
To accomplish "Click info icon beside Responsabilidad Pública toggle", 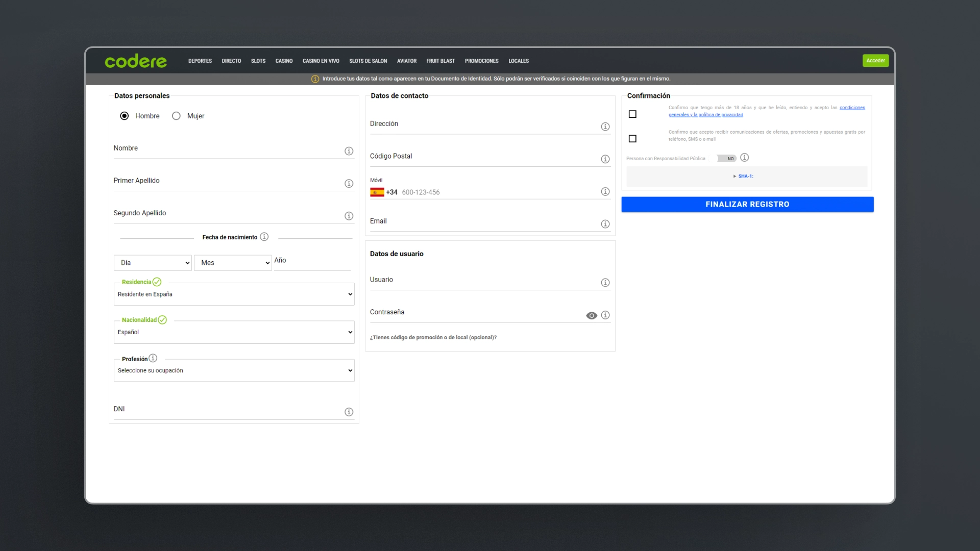I will [744, 158].
